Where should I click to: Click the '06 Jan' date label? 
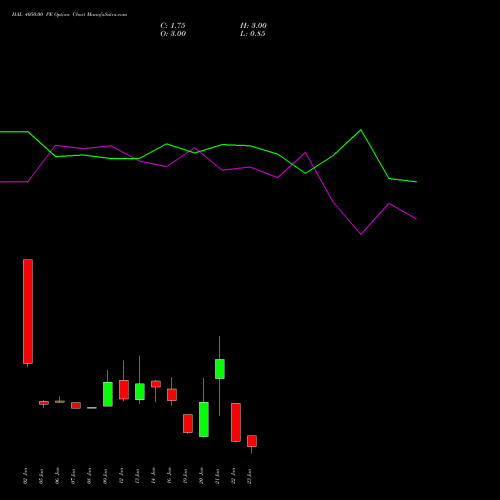click(58, 476)
